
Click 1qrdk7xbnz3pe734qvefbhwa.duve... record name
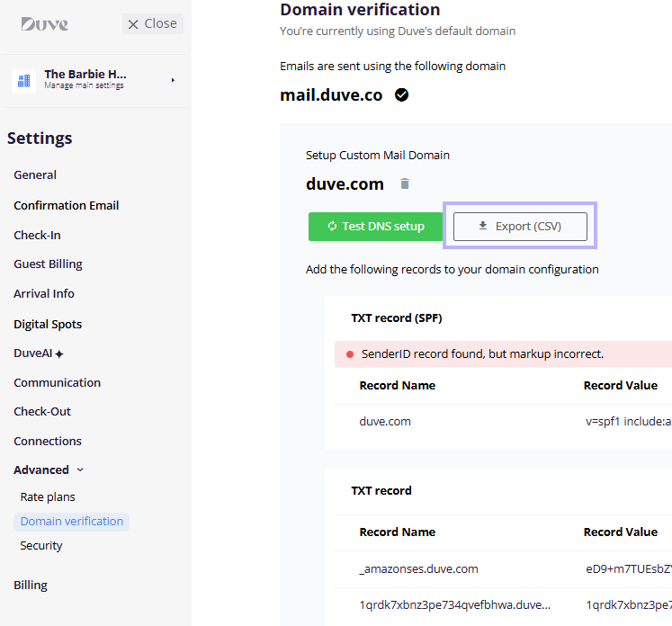[454, 605]
